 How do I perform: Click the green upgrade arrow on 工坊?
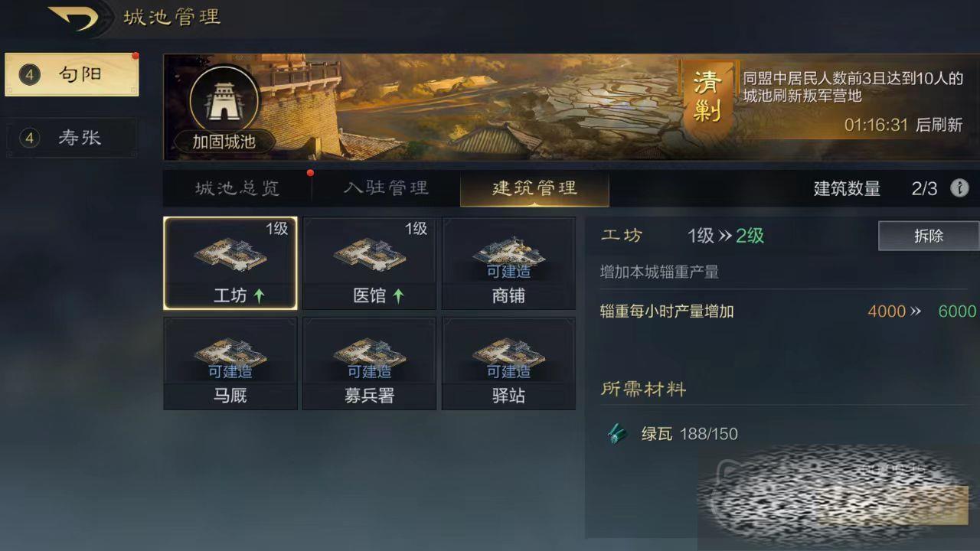point(259,296)
